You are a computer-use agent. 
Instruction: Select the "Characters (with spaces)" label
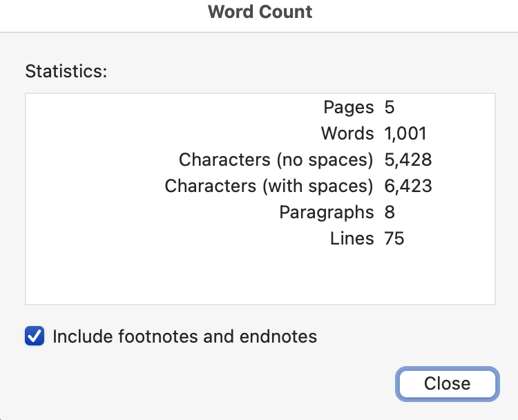click(269, 186)
